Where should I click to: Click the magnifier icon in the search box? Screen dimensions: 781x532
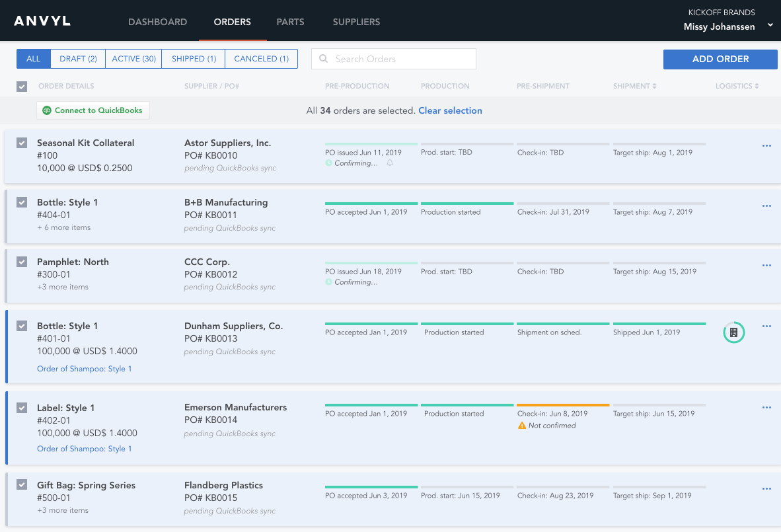pyautogui.click(x=324, y=59)
